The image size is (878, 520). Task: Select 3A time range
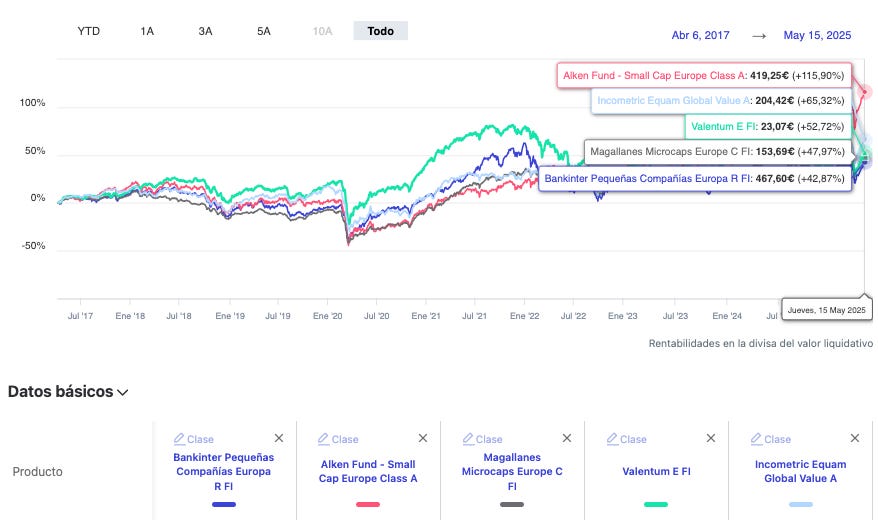click(x=206, y=31)
